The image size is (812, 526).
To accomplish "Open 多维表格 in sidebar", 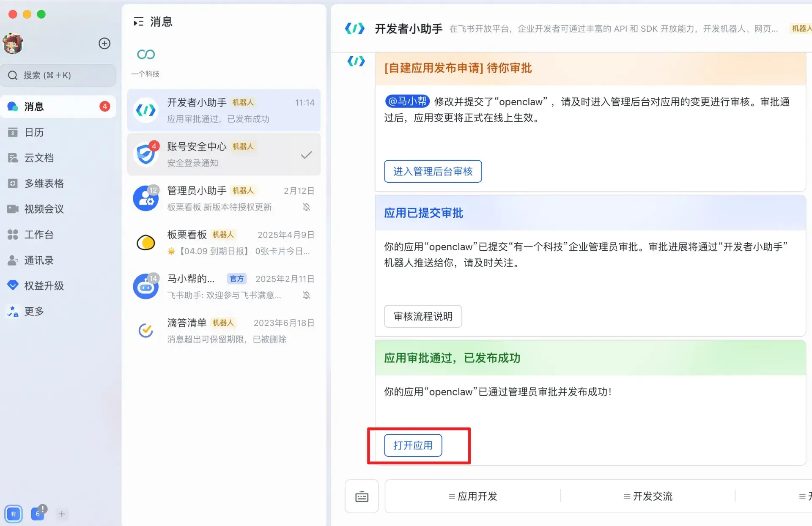I will [44, 184].
